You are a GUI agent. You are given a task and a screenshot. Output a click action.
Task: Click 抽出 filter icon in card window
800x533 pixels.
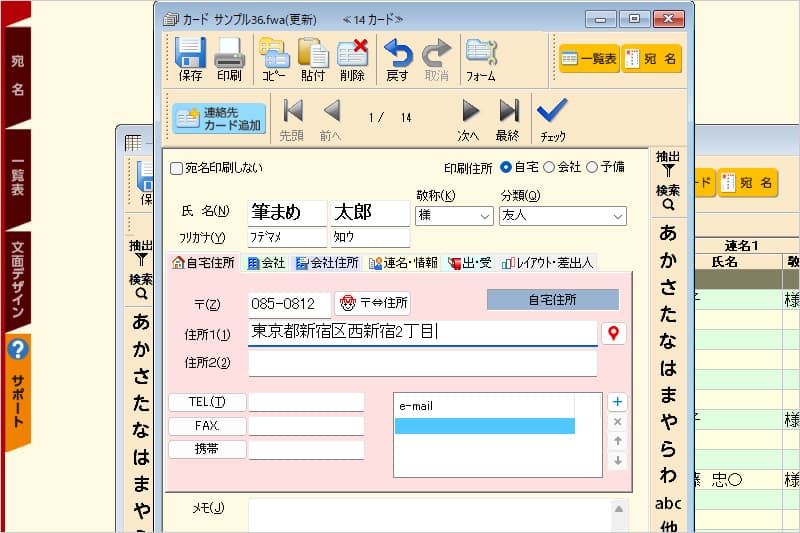(668, 164)
